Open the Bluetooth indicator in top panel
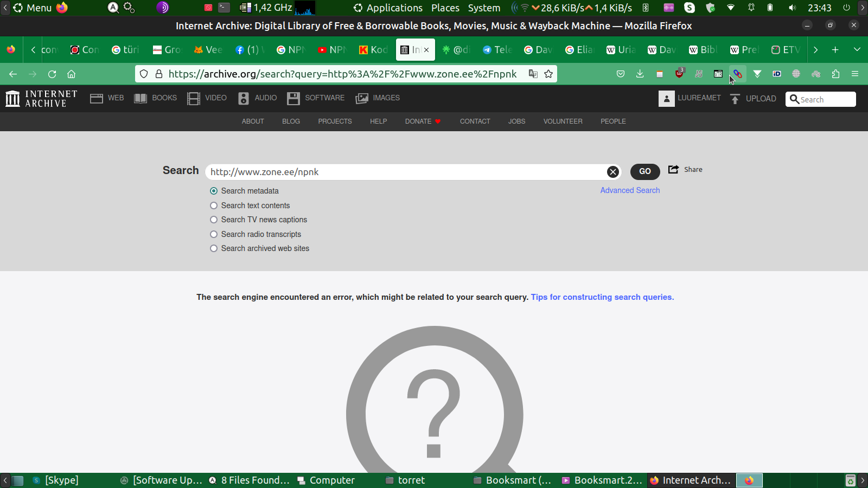 pyautogui.click(x=646, y=8)
